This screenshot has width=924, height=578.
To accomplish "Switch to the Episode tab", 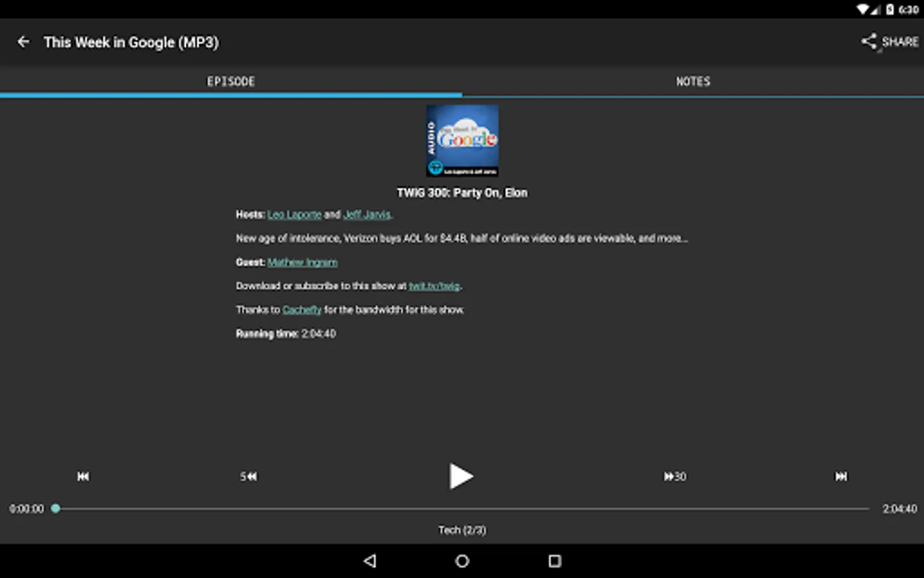I will (231, 82).
